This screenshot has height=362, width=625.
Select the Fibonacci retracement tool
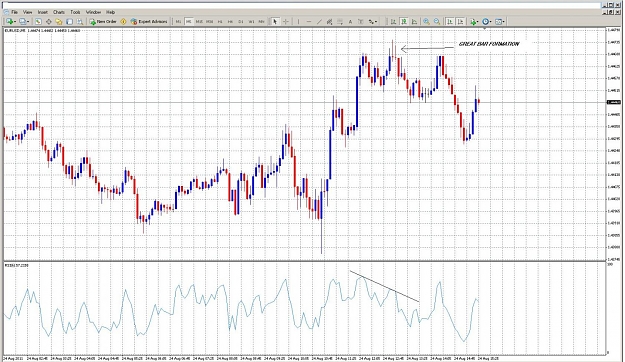[340, 22]
